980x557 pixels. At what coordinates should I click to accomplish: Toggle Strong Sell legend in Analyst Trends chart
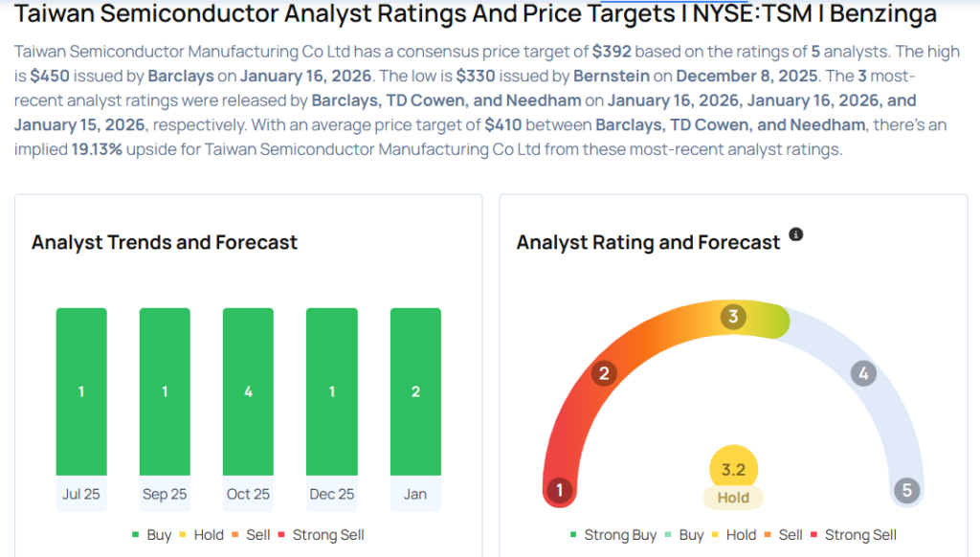(321, 535)
